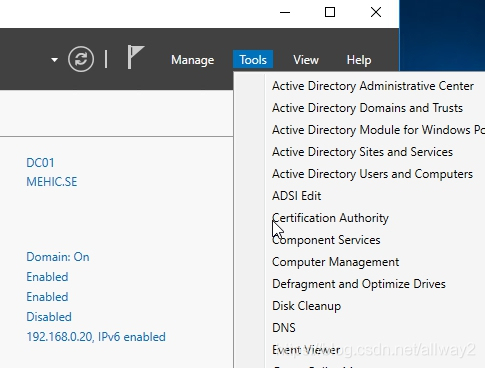This screenshot has height=368, width=485.
Task: Open Active Directory Domains and Trusts
Action: tap(367, 108)
